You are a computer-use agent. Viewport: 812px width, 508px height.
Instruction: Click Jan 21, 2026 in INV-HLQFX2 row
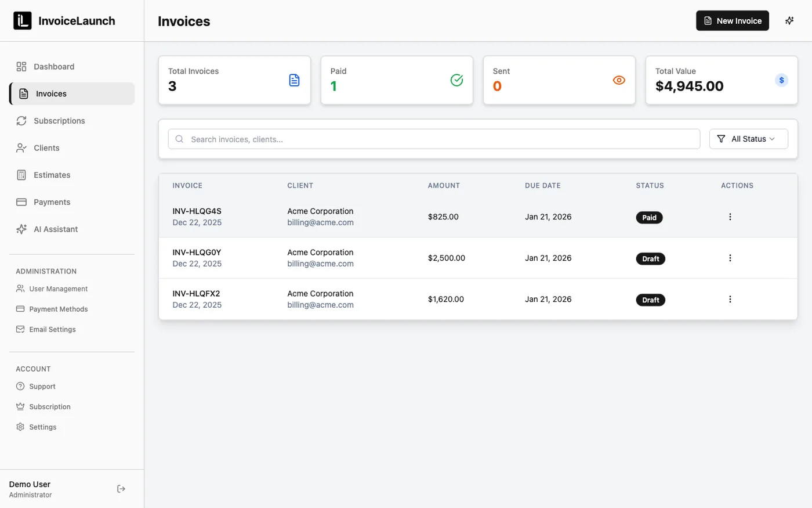[548, 299]
